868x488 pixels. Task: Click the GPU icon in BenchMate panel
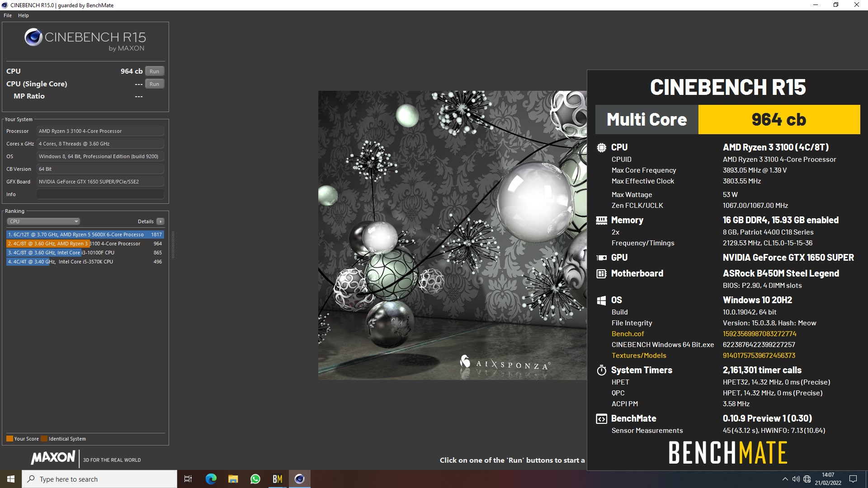601,258
